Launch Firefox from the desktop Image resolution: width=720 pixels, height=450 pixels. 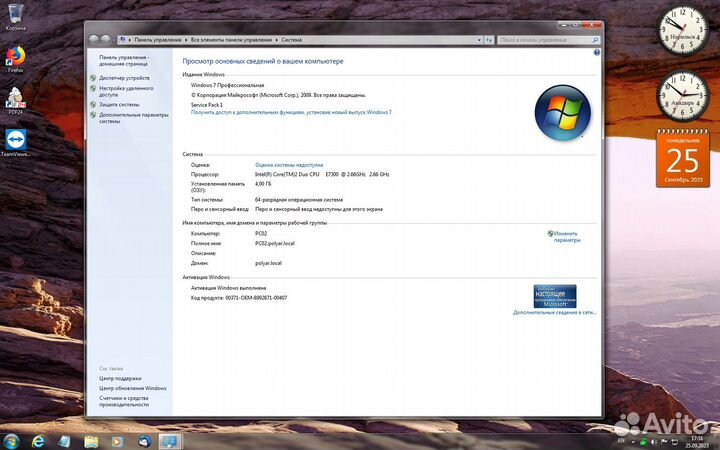(x=15, y=59)
